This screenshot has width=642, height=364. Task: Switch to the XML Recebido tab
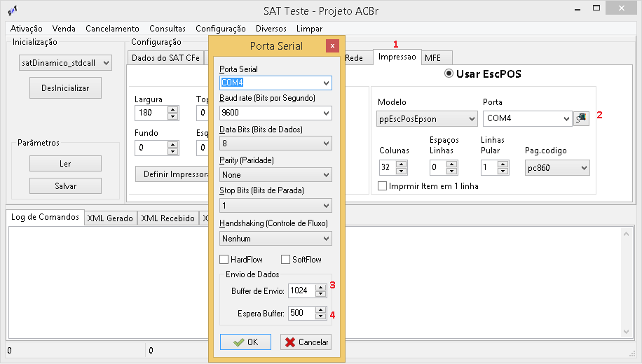tap(168, 218)
